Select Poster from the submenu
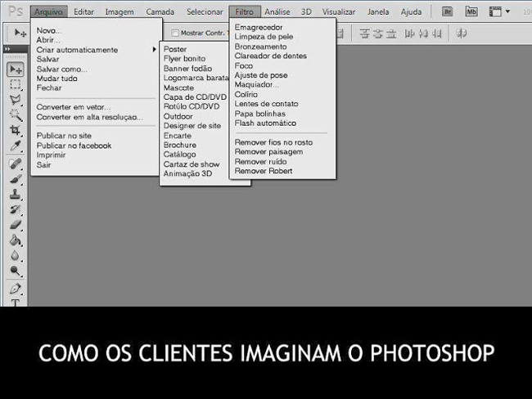 click(x=175, y=49)
